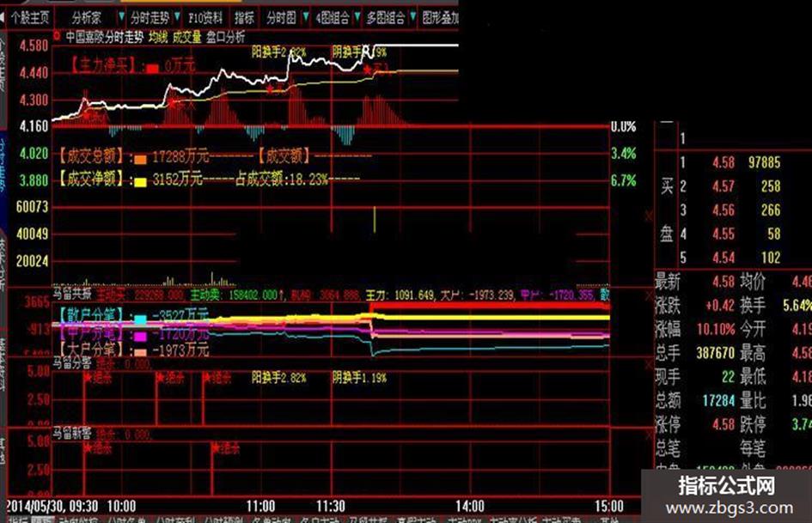812x523 pixels.
Task: Toggle the 均线 indicator label
Action: pos(158,37)
